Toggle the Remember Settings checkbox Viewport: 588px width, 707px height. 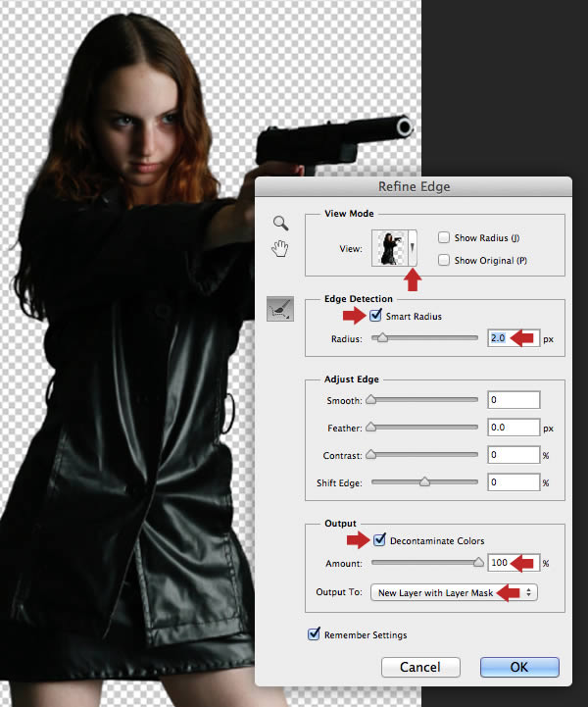pos(314,634)
